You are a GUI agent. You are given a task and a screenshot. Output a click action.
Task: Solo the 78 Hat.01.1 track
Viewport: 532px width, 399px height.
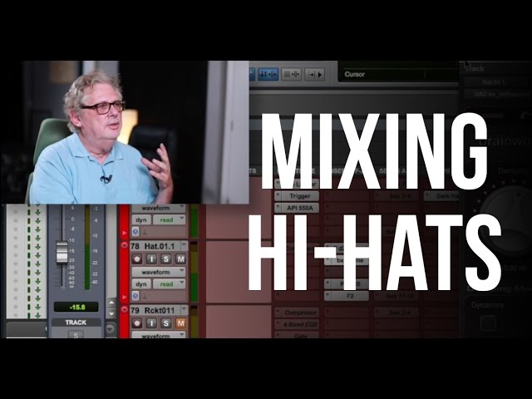[x=166, y=259]
